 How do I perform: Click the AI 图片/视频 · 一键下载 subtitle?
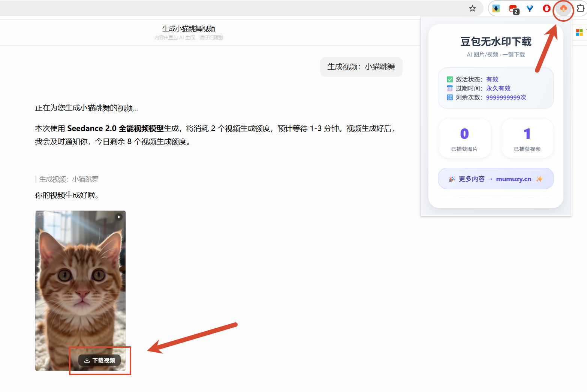[x=496, y=55]
